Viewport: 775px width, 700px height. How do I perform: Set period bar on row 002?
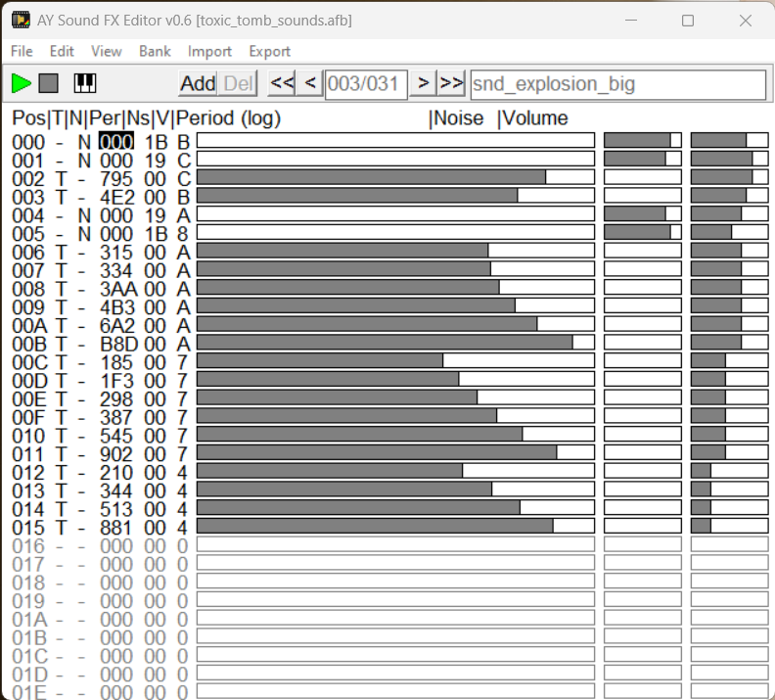tap(396, 177)
